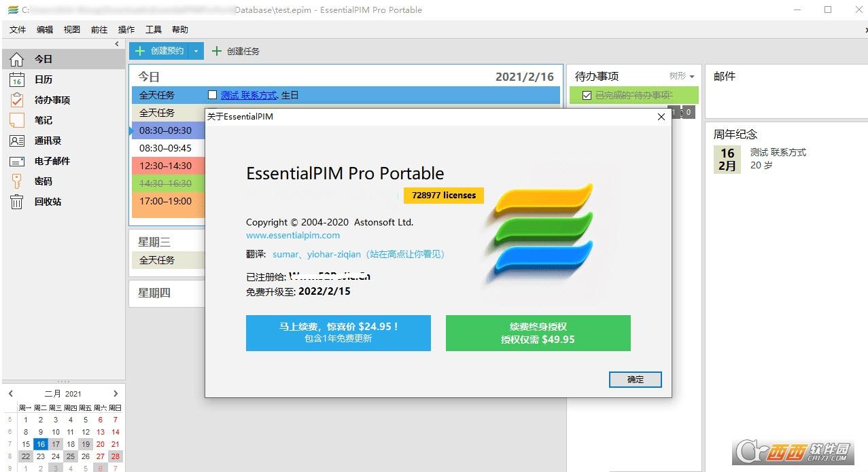This screenshot has height=472, width=868.
Task: Open the 待办事项 to-do module icon
Action: tap(16, 100)
